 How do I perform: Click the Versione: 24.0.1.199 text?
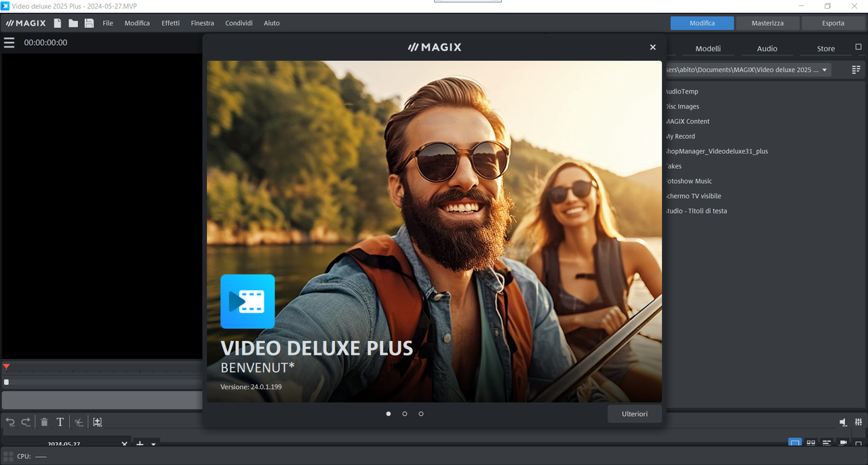click(x=251, y=387)
